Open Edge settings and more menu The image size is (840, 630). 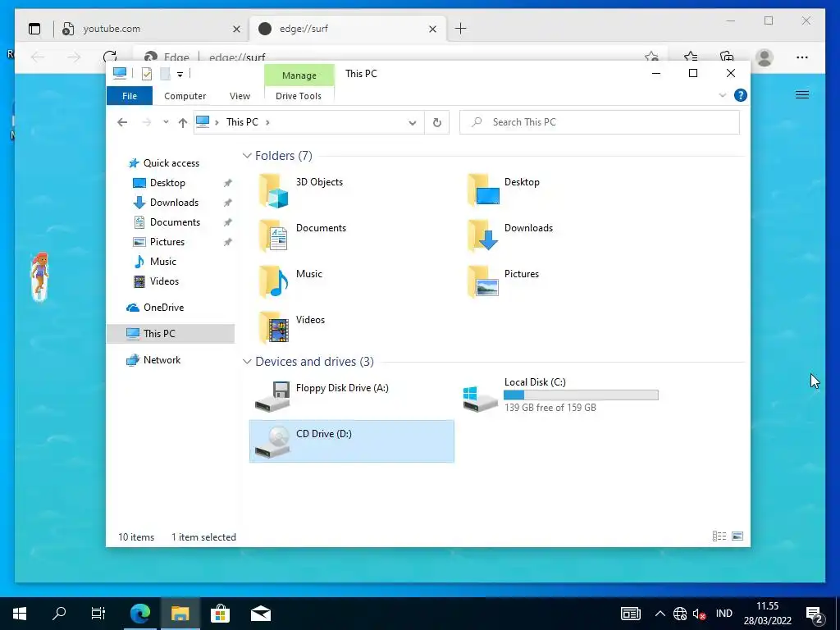801,57
